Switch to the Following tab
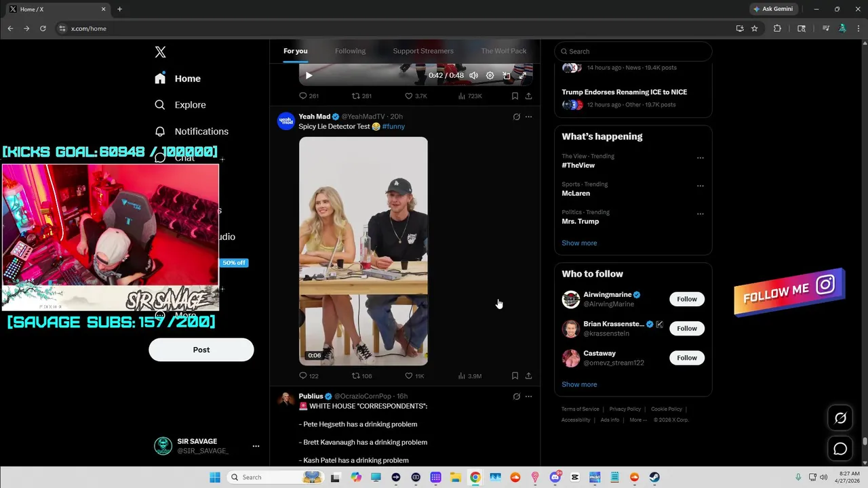This screenshot has width=868, height=488. (x=350, y=51)
